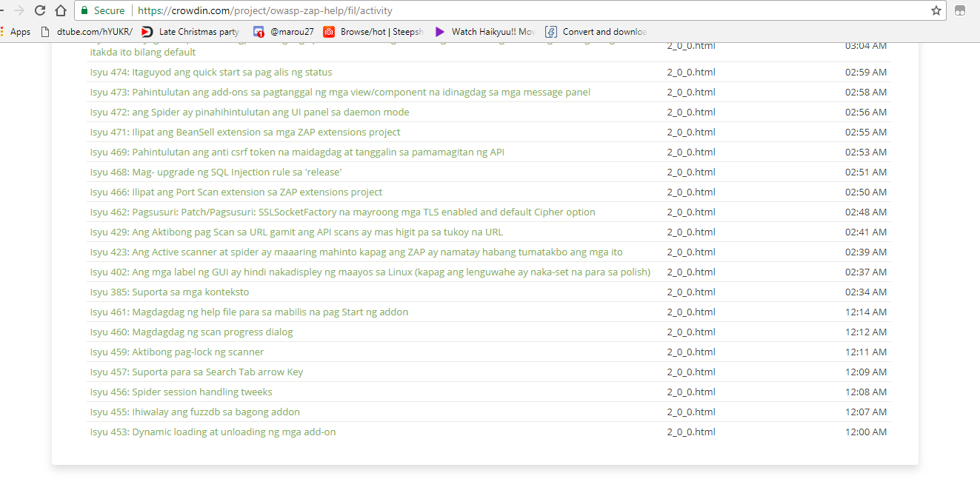Open Late Christmas party bookmark
The height and width of the screenshot is (493, 980).
click(190, 32)
